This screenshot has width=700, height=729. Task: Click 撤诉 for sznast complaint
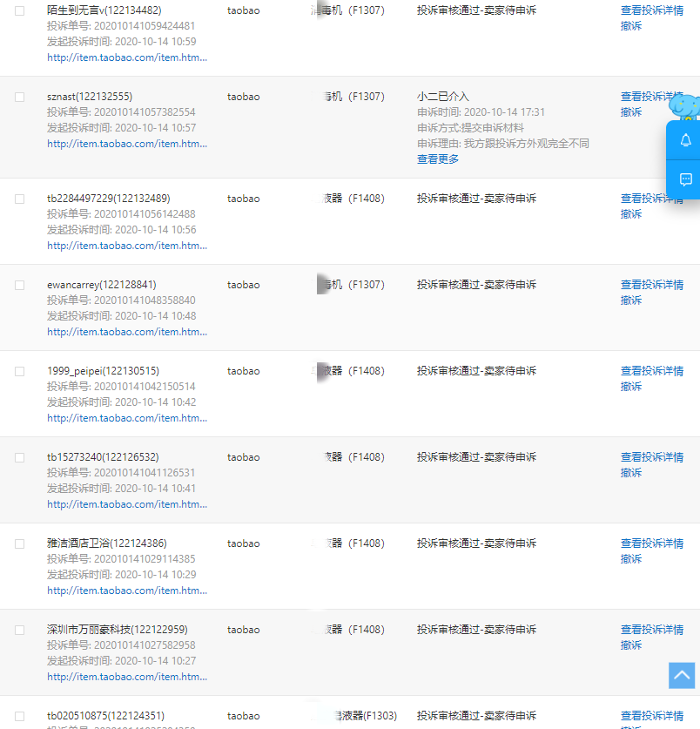coord(630,112)
